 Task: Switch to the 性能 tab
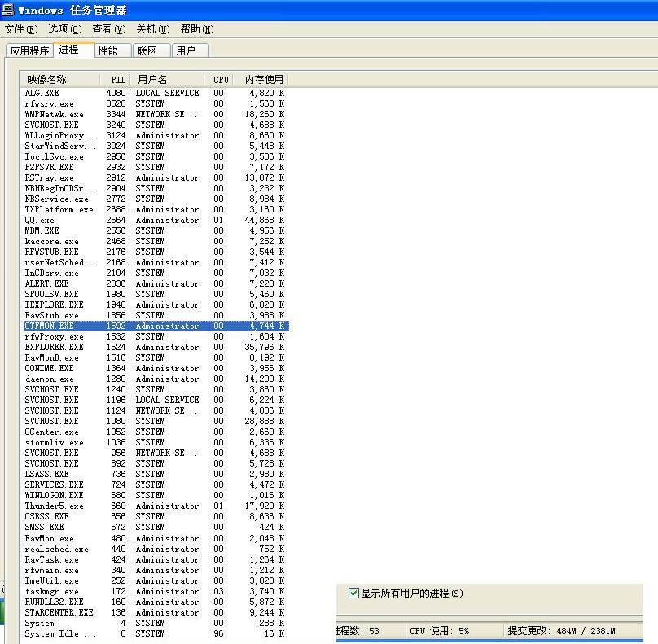point(113,50)
